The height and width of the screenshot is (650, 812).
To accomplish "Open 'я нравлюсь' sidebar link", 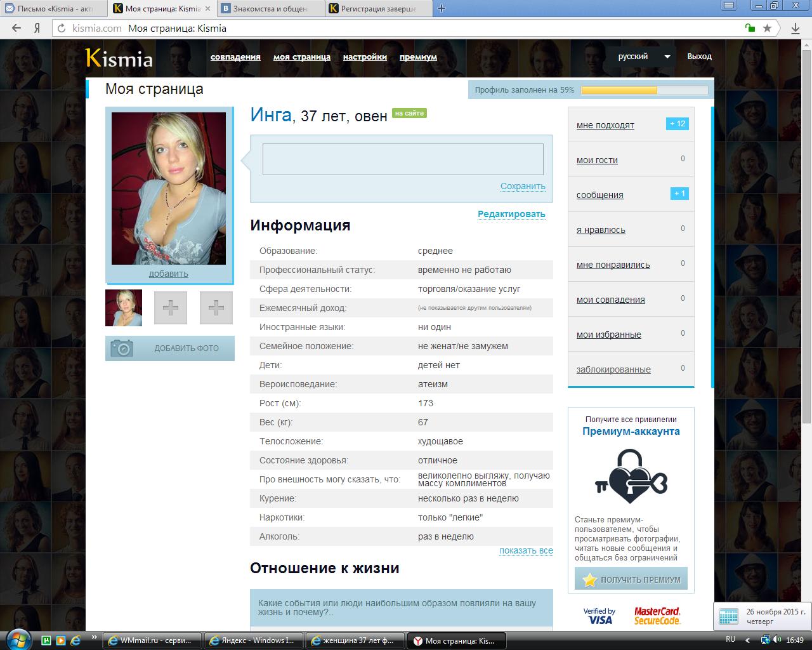I will coord(601,230).
